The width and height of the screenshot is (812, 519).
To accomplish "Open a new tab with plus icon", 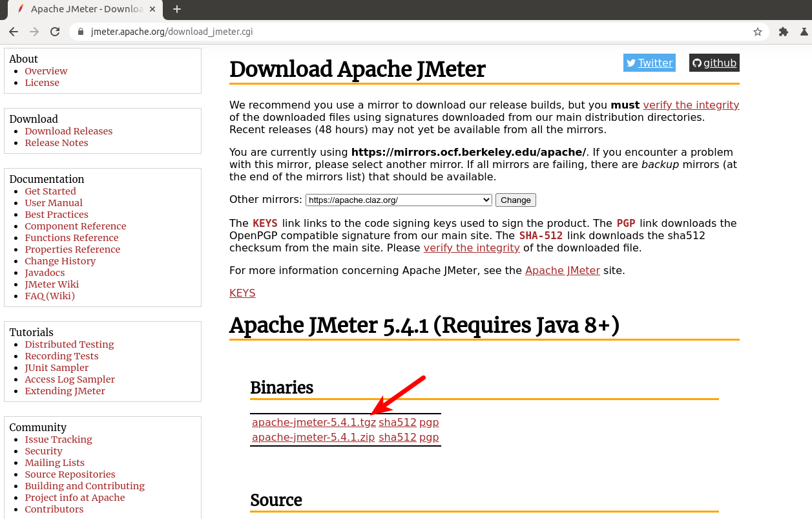I will 177,9.
